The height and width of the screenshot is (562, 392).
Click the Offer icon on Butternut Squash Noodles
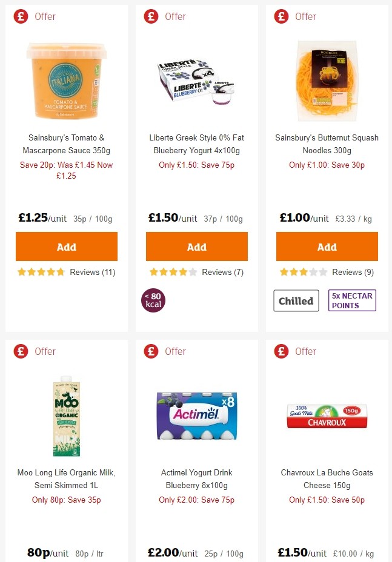coord(281,16)
